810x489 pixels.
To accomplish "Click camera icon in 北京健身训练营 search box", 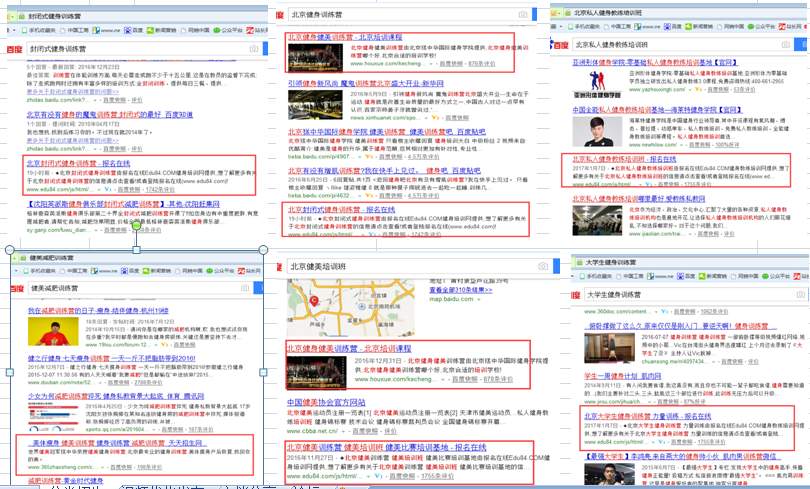I will (x=523, y=14).
